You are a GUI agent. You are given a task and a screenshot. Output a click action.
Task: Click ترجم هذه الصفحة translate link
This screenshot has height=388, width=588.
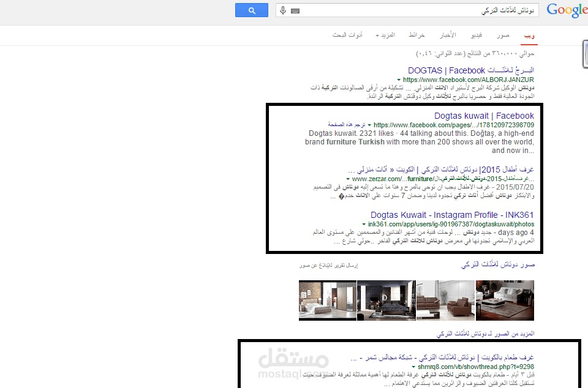347,124
